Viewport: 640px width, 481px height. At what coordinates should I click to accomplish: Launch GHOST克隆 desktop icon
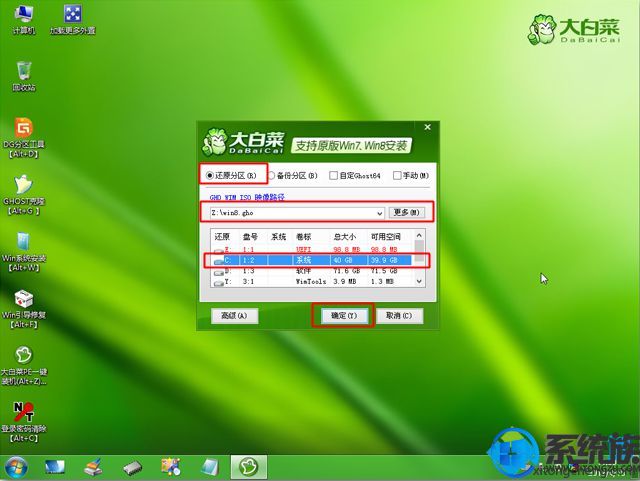coord(24,194)
